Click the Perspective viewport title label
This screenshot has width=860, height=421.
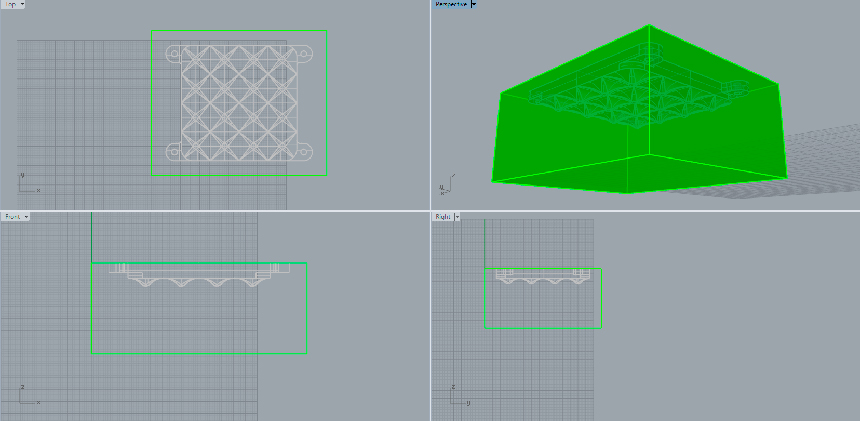tap(451, 4)
